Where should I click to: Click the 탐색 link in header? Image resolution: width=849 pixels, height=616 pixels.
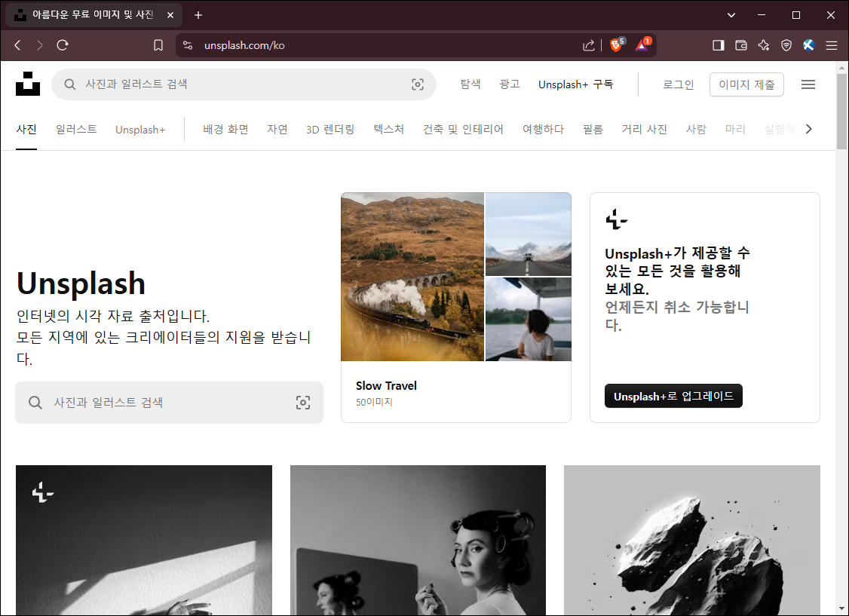(x=470, y=84)
